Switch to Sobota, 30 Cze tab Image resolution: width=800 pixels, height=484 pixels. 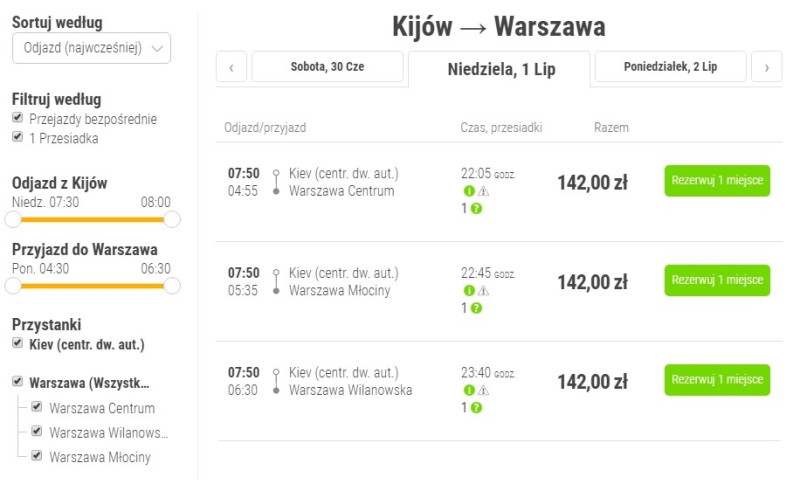(328, 66)
